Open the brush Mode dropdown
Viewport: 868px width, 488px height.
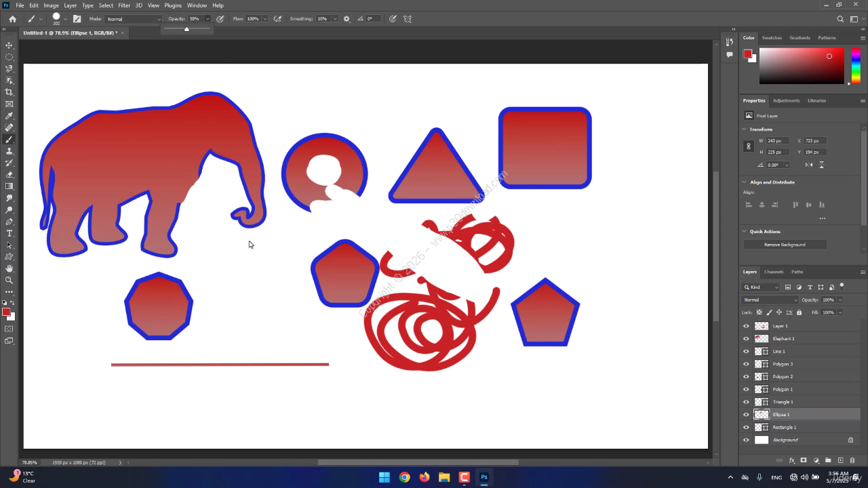(133, 19)
